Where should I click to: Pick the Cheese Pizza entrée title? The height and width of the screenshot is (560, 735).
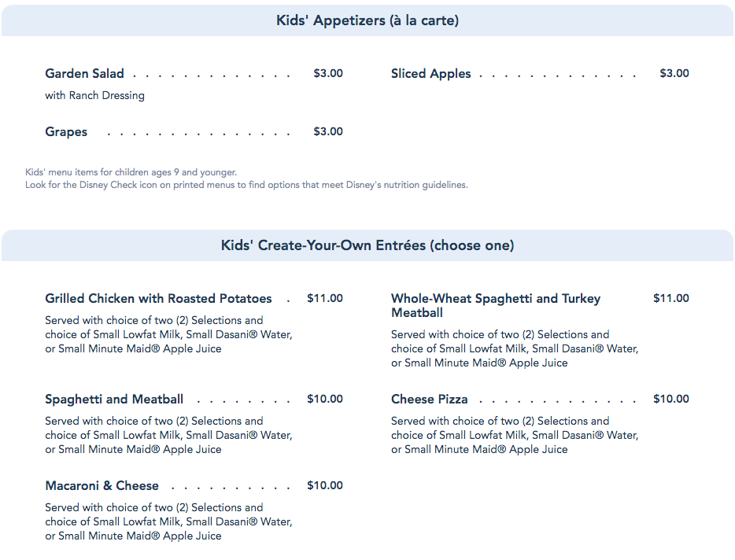pos(430,400)
